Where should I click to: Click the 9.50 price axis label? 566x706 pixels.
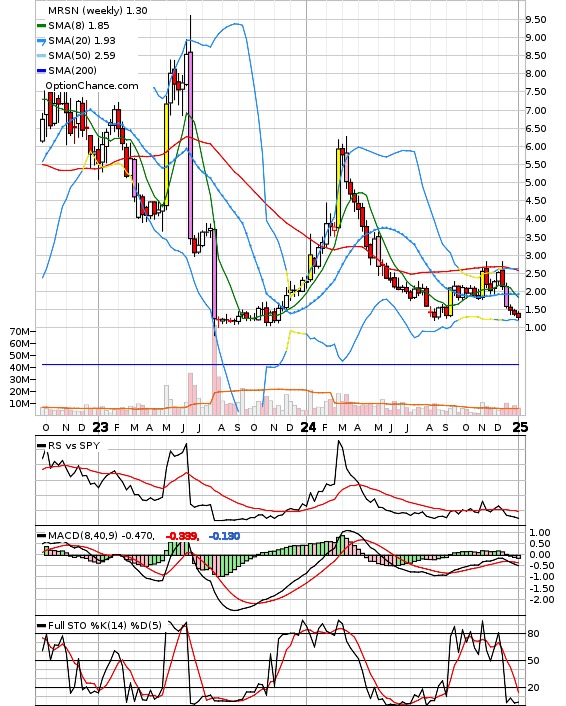point(536,19)
